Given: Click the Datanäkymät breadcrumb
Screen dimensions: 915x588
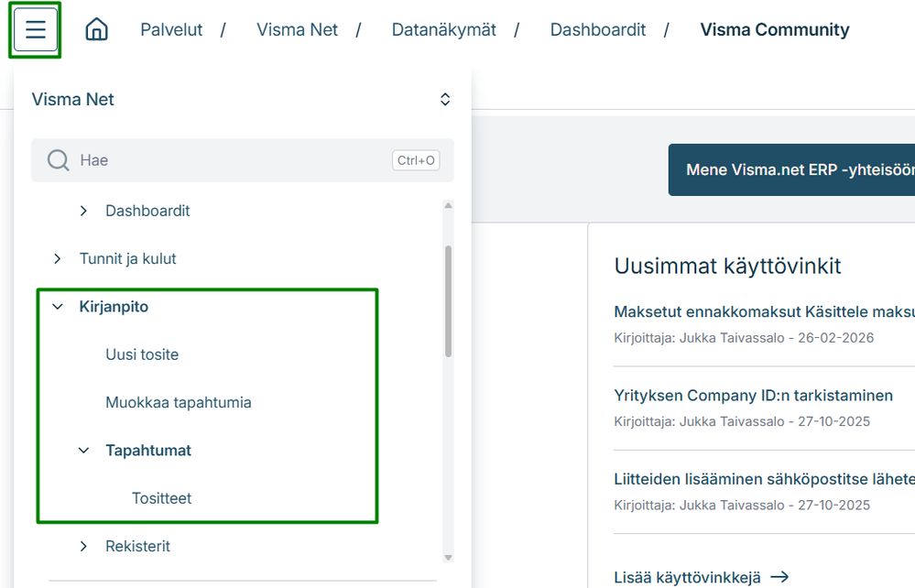Looking at the screenshot, I should [x=443, y=29].
